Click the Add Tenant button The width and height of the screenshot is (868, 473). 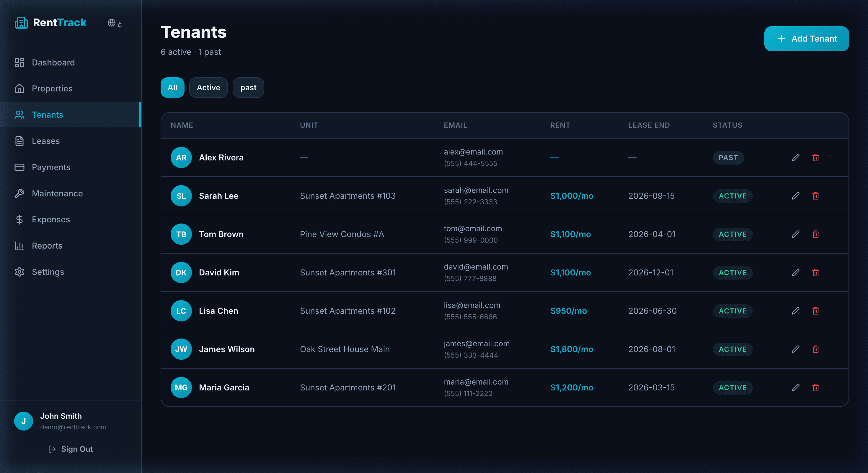806,38
